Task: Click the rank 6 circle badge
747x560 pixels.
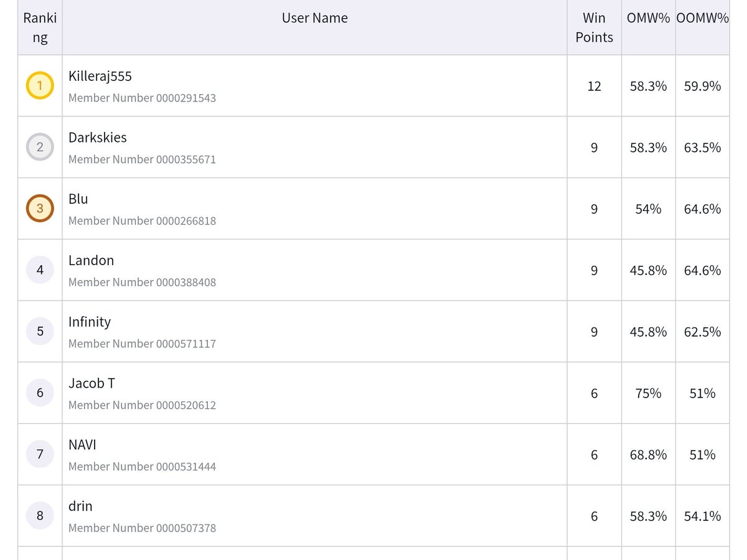Action: tap(40, 393)
